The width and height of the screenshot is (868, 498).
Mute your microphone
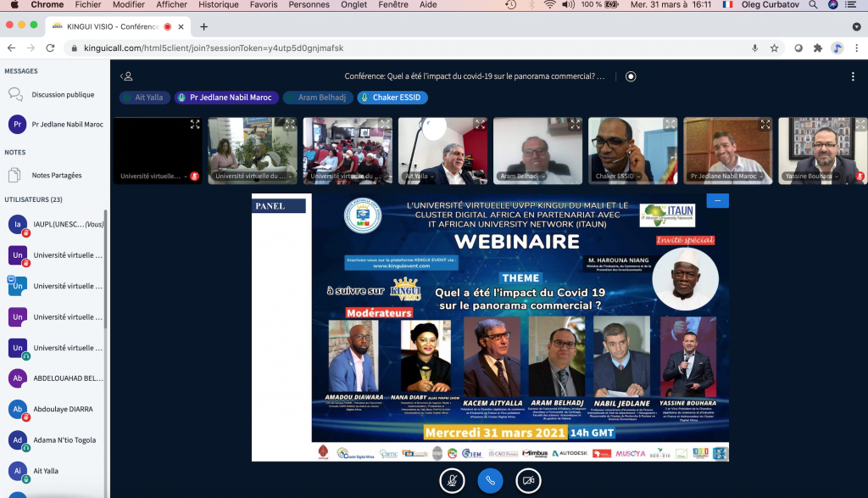[452, 480]
